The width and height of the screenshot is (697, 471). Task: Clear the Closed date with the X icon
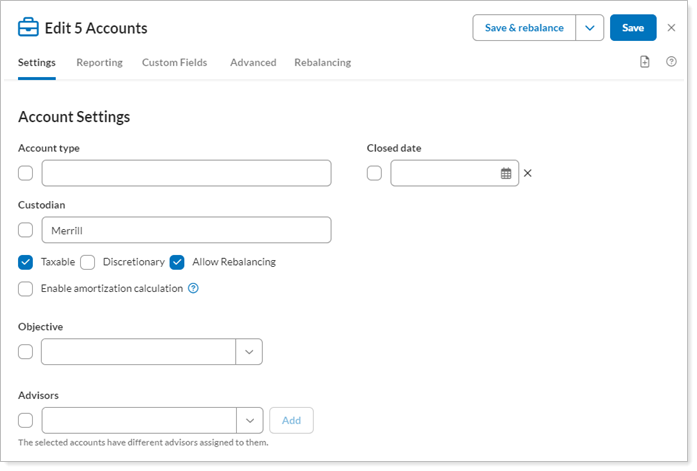(528, 173)
